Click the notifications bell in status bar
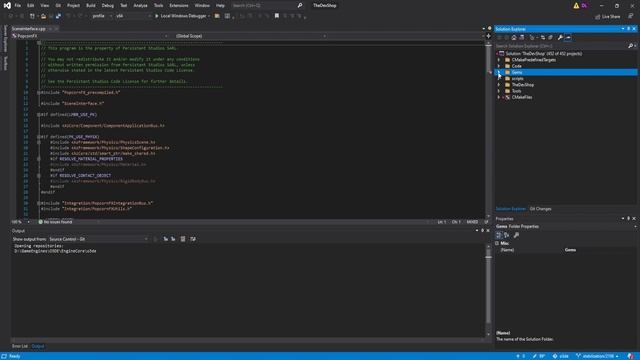This screenshot has width=640, height=360. pyautogui.click(x=631, y=356)
